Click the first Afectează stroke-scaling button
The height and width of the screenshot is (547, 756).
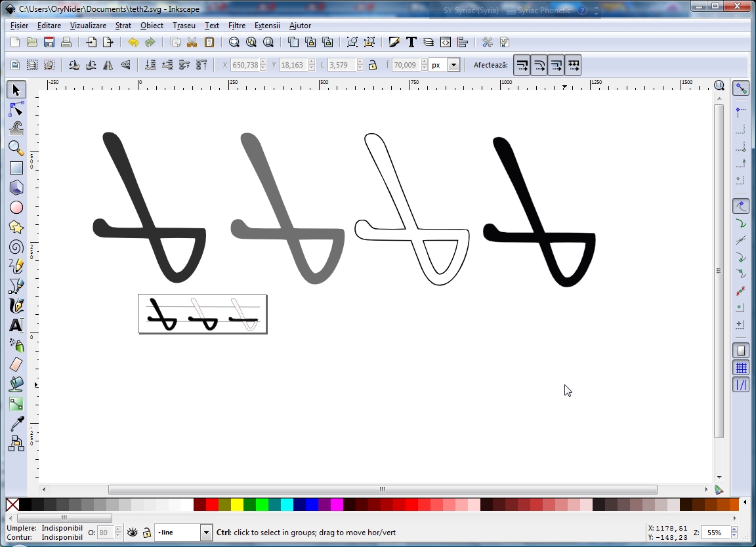pyautogui.click(x=522, y=65)
